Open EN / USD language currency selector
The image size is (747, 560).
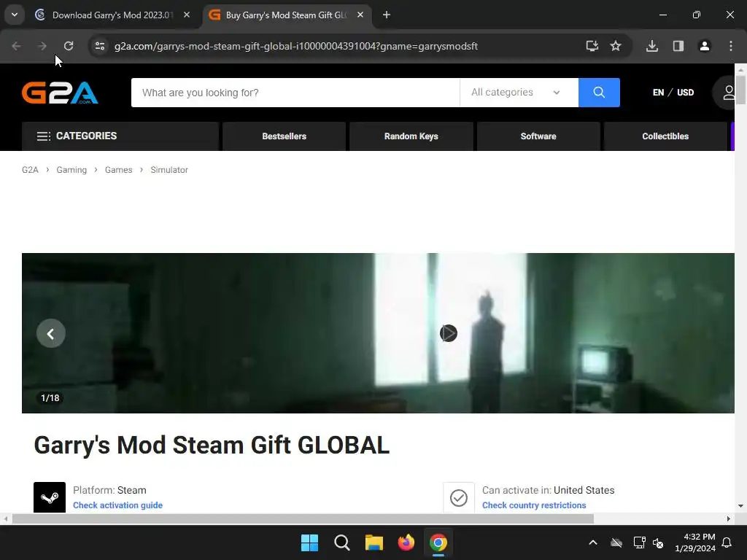(673, 93)
